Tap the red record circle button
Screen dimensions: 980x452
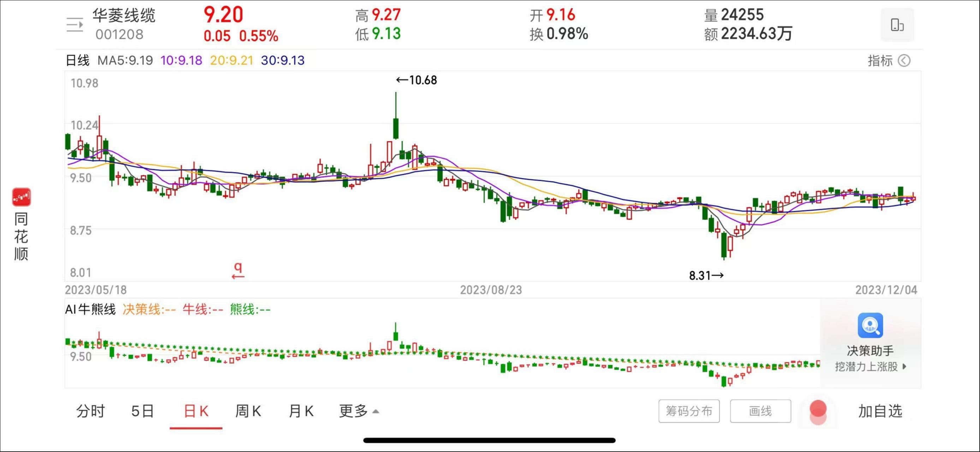click(x=817, y=409)
